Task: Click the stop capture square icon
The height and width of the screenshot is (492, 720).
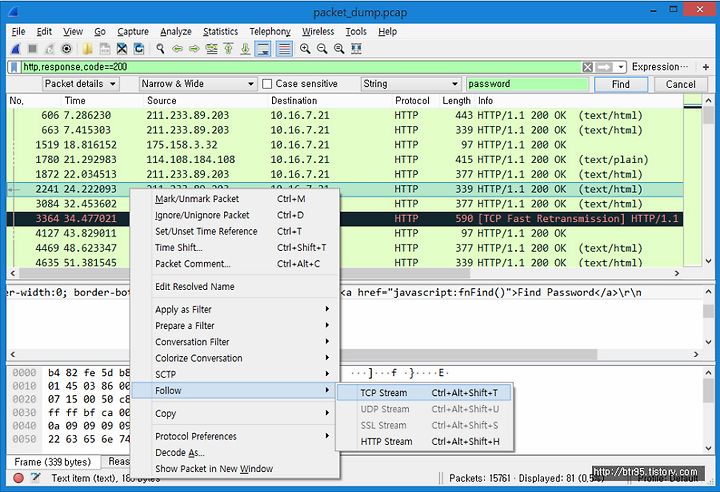Action: point(33,49)
